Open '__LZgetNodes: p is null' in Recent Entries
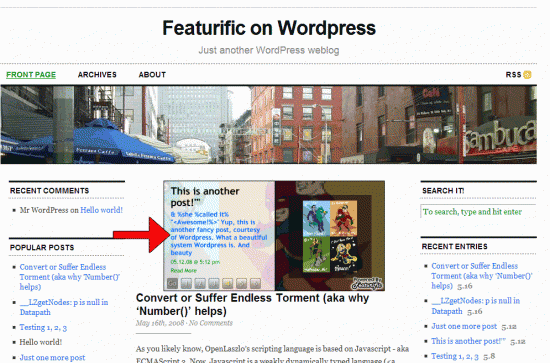The height and width of the screenshot is (363, 550). tap(476, 306)
